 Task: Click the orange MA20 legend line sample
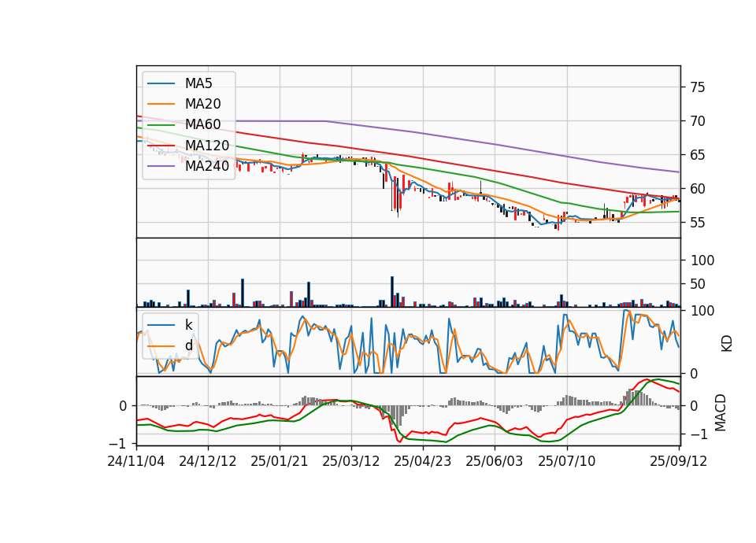pyautogui.click(x=161, y=104)
